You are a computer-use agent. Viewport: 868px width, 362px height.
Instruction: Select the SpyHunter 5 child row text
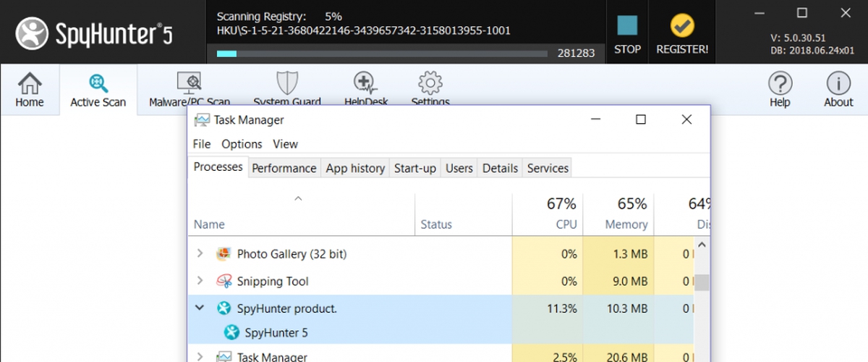[x=276, y=333]
